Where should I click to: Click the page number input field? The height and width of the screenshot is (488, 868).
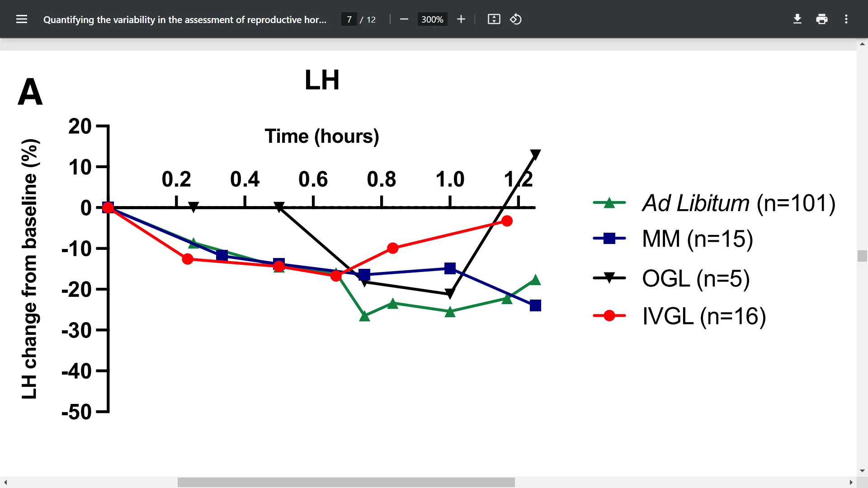(349, 19)
